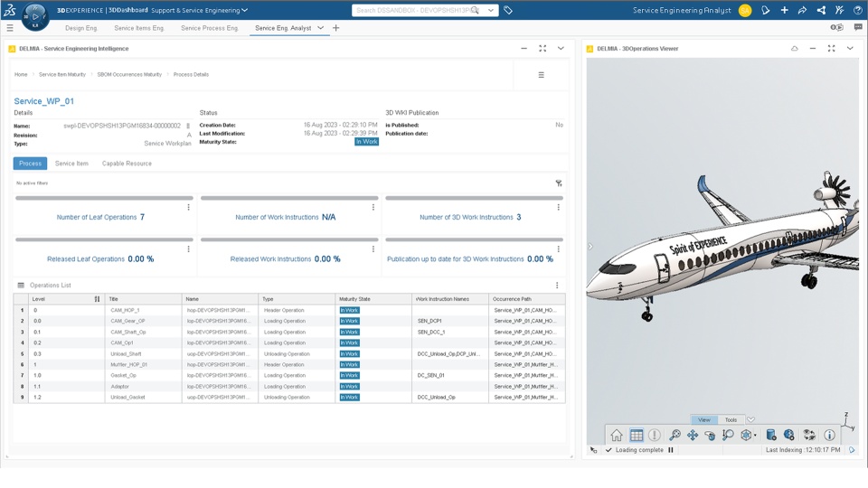Go to SBOM Occurrences Maturity breadcrumb
Screen dimensions: 868x488
tap(129, 75)
